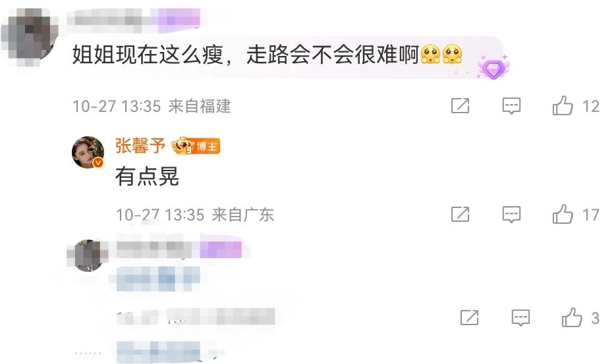Tap the blurred purple badge of top commenter
Screen dimensions: 616x364
pos(180,18)
